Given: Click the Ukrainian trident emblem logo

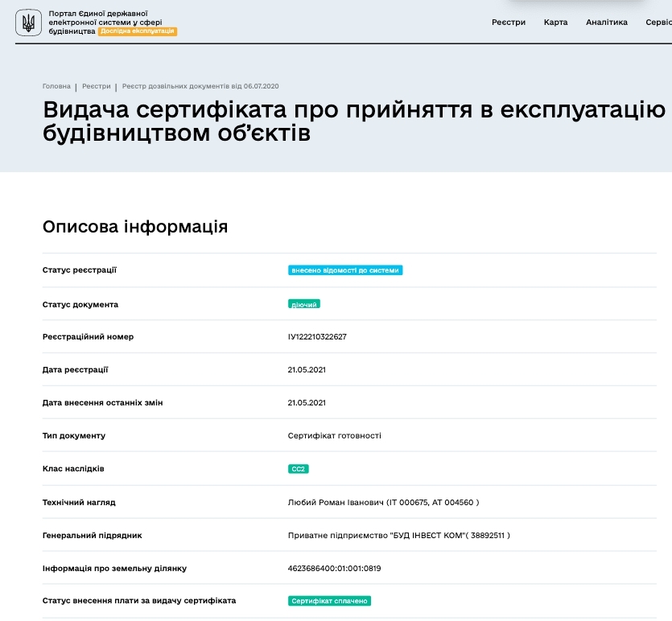Looking at the screenshot, I should tap(28, 23).
